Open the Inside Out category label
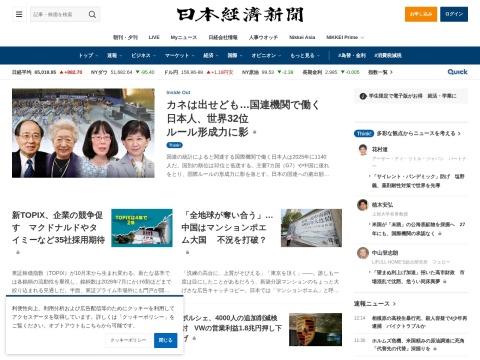Image resolution: width=480 pixels, height=360 pixels. click(x=178, y=92)
